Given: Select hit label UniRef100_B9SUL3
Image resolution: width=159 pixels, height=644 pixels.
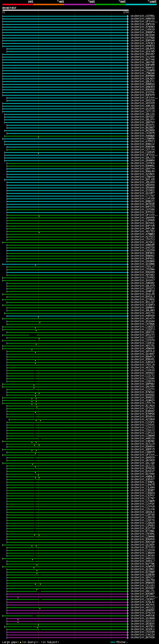Looking at the screenshot, I should click(142, 297).
